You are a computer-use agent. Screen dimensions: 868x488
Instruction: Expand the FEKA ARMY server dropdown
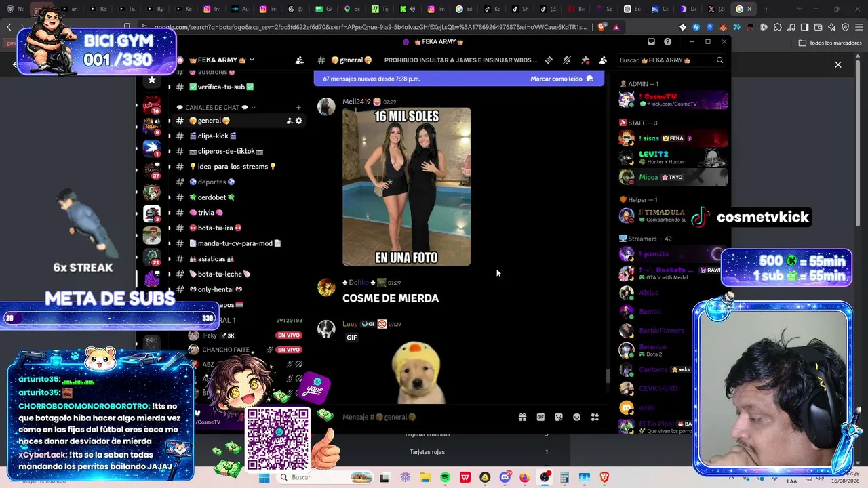[252, 60]
